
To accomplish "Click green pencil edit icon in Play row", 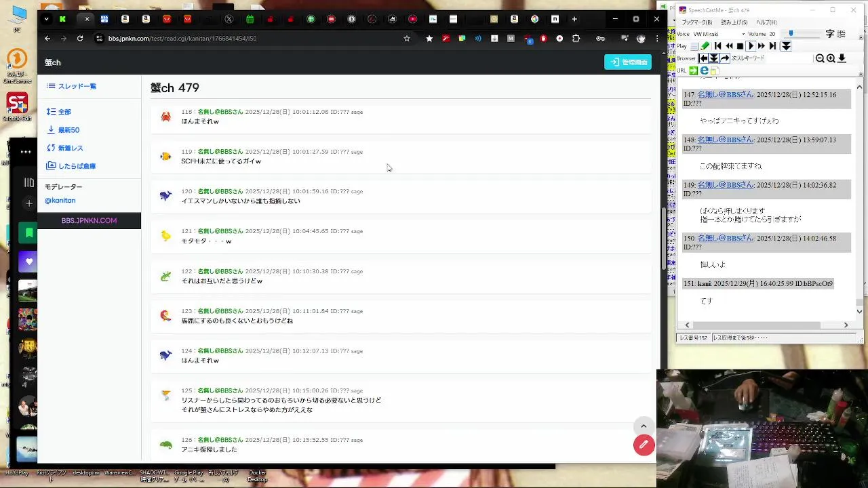I will [x=705, y=46].
